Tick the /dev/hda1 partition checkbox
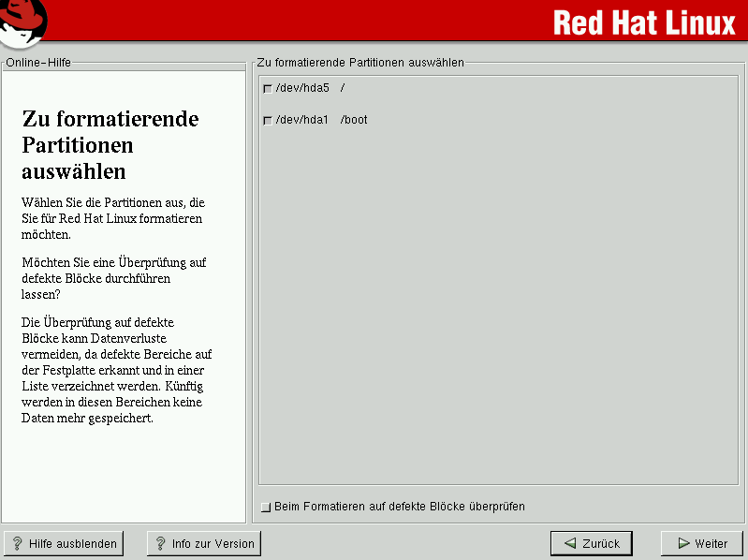 (x=268, y=121)
